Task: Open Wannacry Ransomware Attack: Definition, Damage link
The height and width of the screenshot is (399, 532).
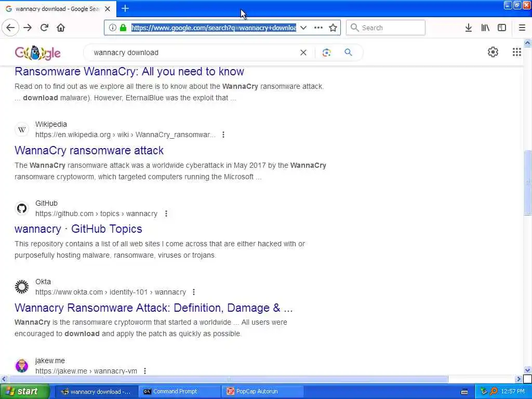Action: pyautogui.click(x=154, y=308)
